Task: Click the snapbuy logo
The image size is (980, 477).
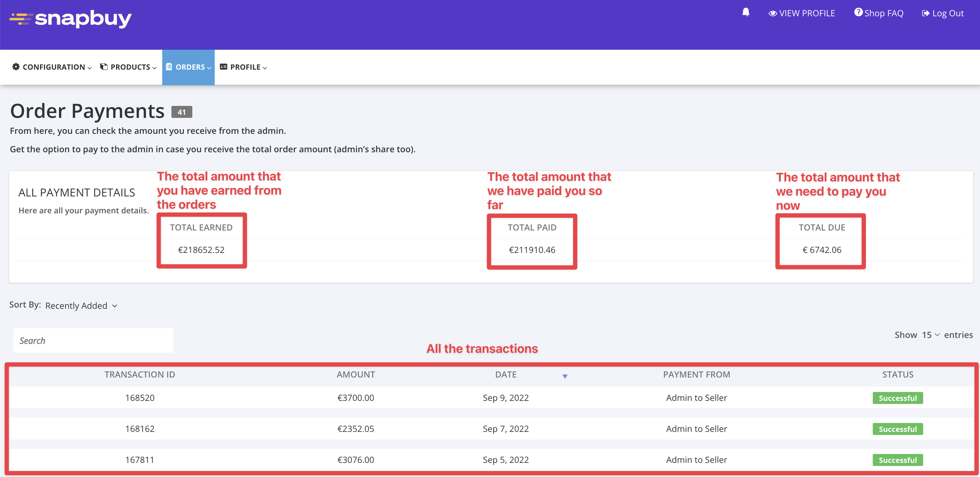Action: pyautogui.click(x=71, y=19)
